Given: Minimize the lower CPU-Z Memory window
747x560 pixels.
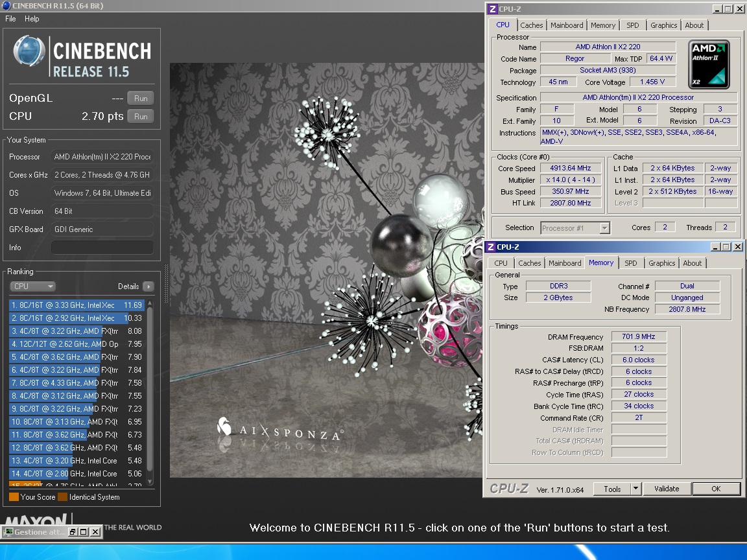Looking at the screenshot, I should 715,247.
